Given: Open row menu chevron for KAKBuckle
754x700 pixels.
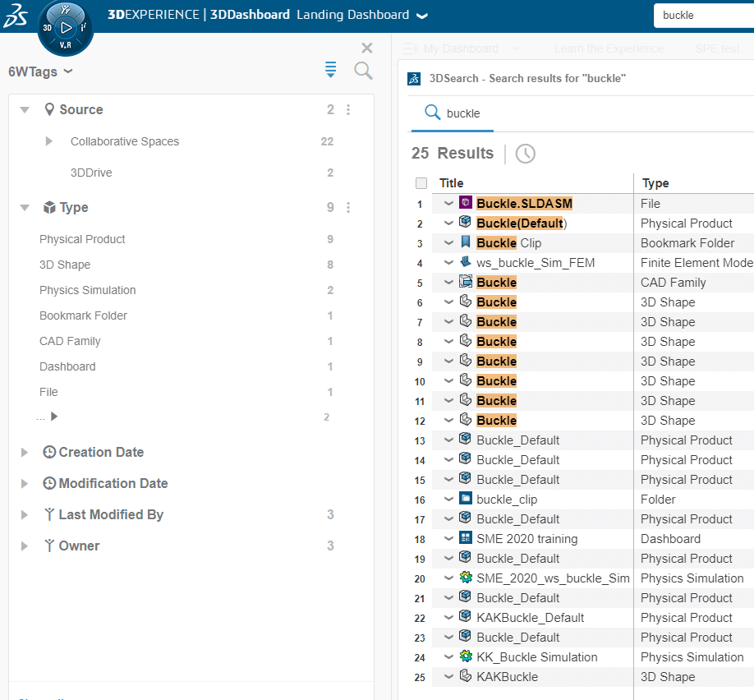Looking at the screenshot, I should click(448, 676).
